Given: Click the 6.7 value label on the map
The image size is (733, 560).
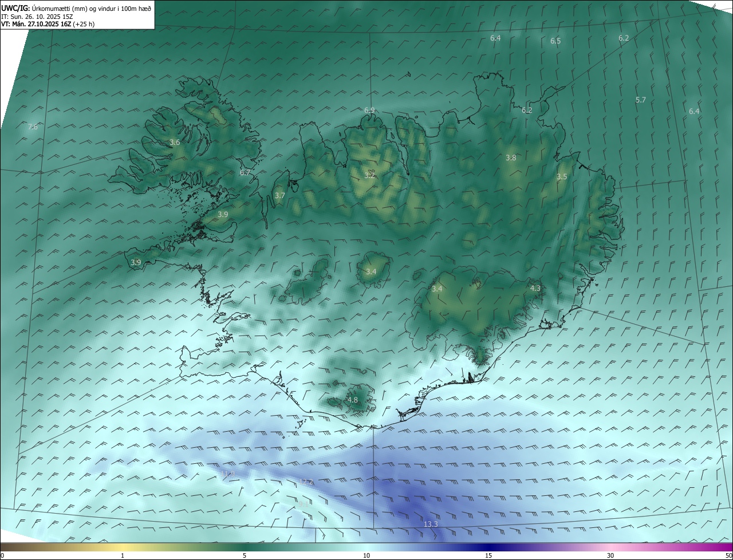Looking at the screenshot, I should pyautogui.click(x=245, y=172).
